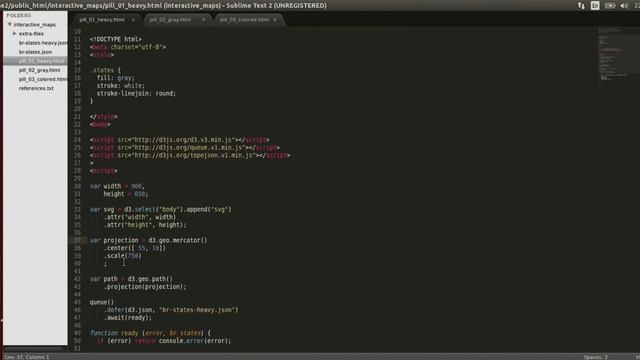The width and height of the screenshot is (640, 360).
Task: Click the console.error(error) line
Action: (164, 341)
